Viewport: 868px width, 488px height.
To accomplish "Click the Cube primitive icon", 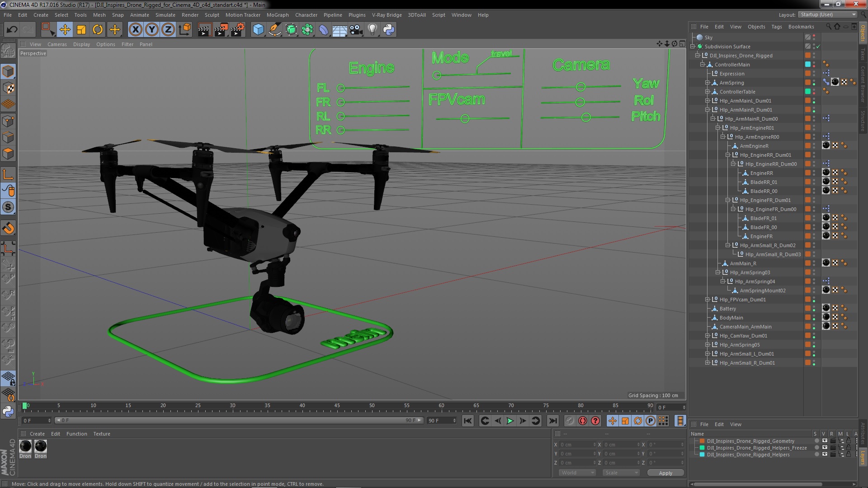I will point(258,30).
